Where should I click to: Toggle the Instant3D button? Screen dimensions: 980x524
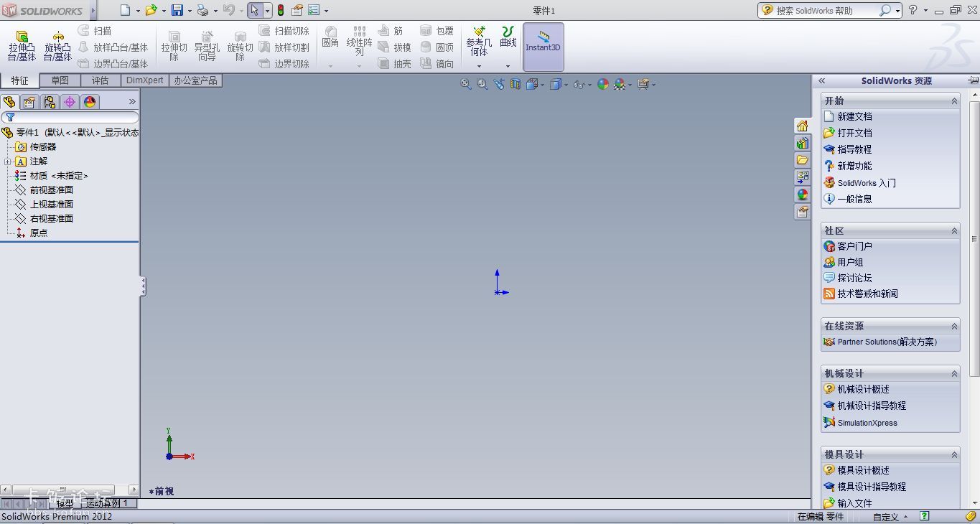pos(543,47)
